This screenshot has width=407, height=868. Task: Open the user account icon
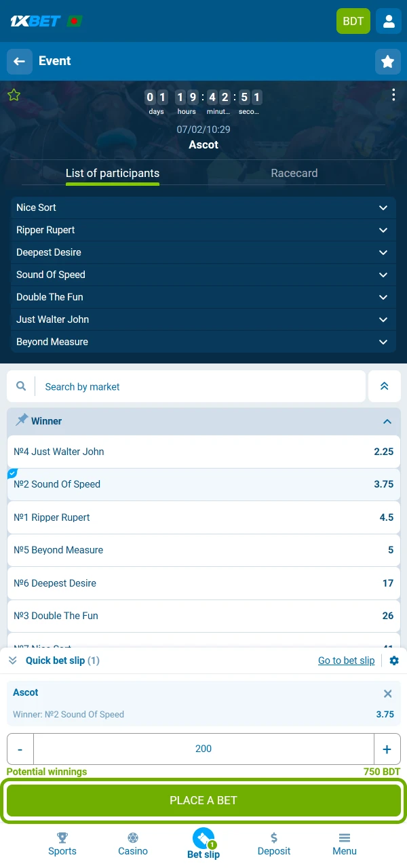(388, 21)
